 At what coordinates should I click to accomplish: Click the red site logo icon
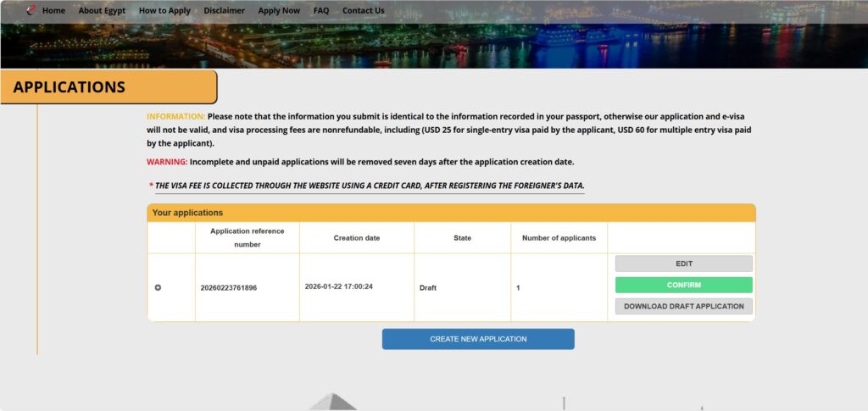pyautogui.click(x=31, y=11)
